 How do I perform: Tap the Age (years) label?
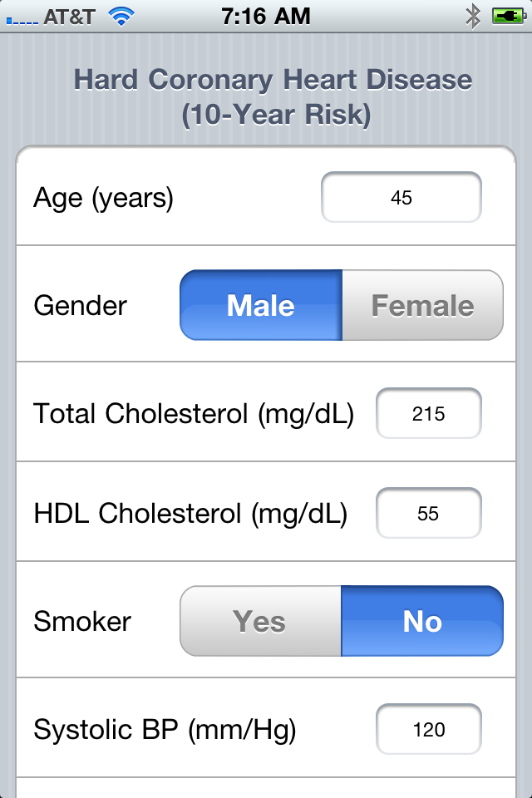coord(103,198)
